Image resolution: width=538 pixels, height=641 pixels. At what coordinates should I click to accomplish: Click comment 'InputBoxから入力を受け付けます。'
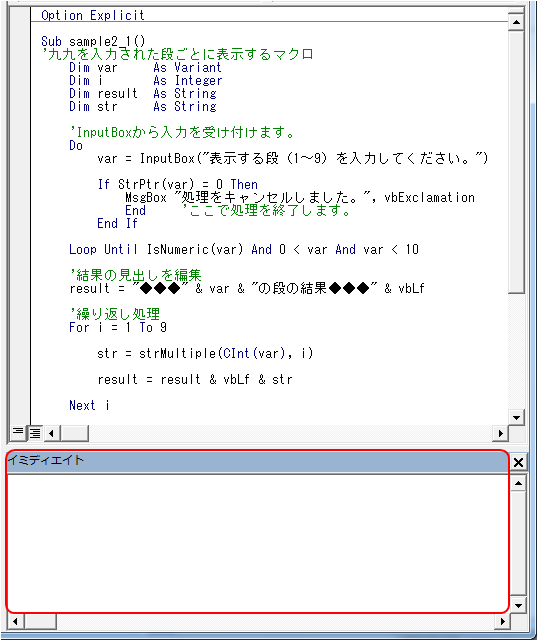click(x=182, y=132)
